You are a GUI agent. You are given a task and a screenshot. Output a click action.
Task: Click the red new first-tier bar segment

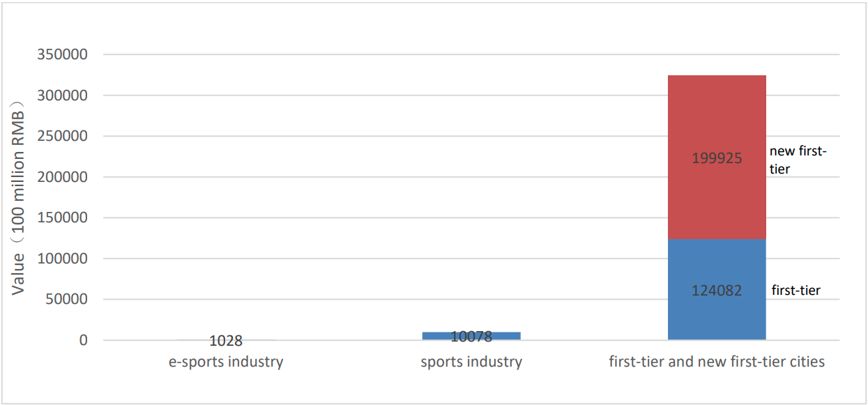[x=717, y=158]
